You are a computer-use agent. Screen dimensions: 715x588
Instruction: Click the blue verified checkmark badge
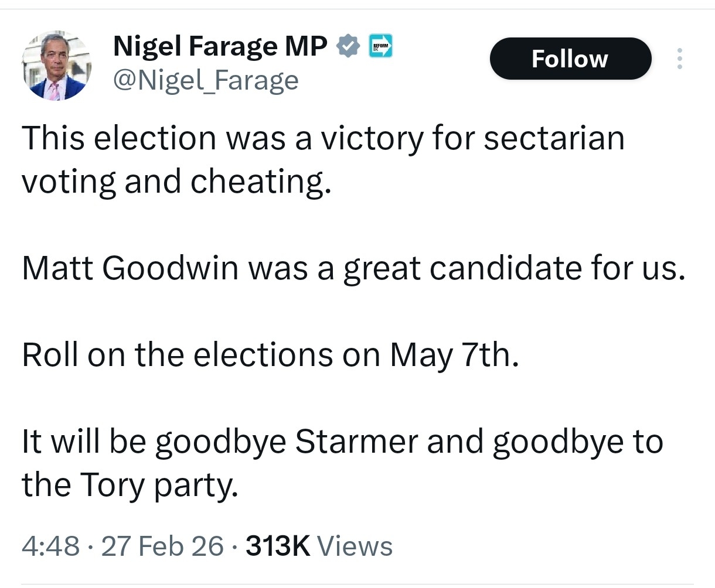[x=348, y=46]
